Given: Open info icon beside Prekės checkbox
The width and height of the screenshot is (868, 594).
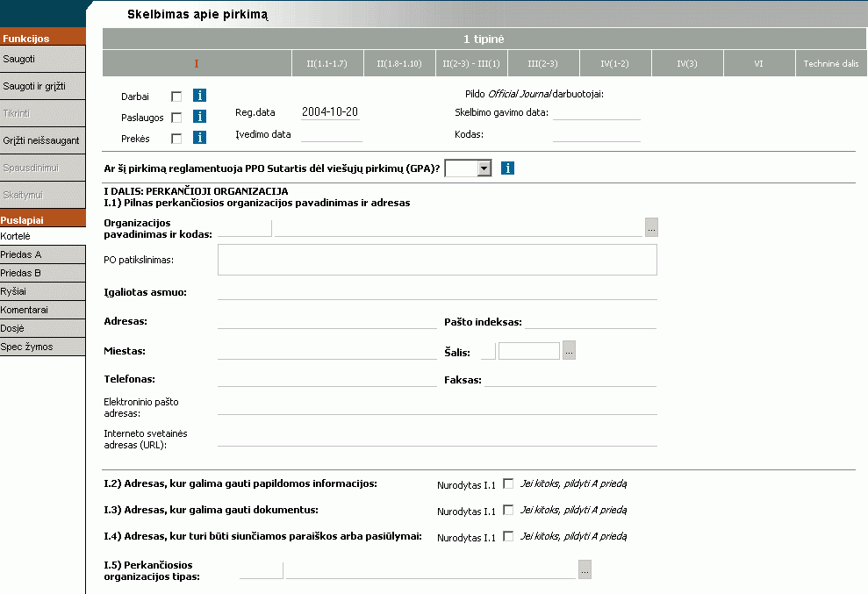Looking at the screenshot, I should pyautogui.click(x=199, y=137).
